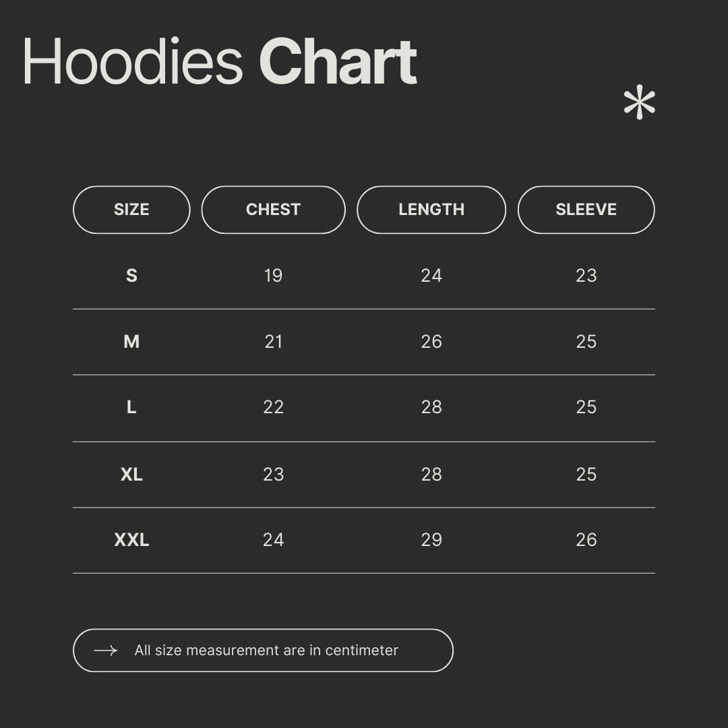Click length value 26 for size M
This screenshot has width=728, height=728.
[431, 342]
